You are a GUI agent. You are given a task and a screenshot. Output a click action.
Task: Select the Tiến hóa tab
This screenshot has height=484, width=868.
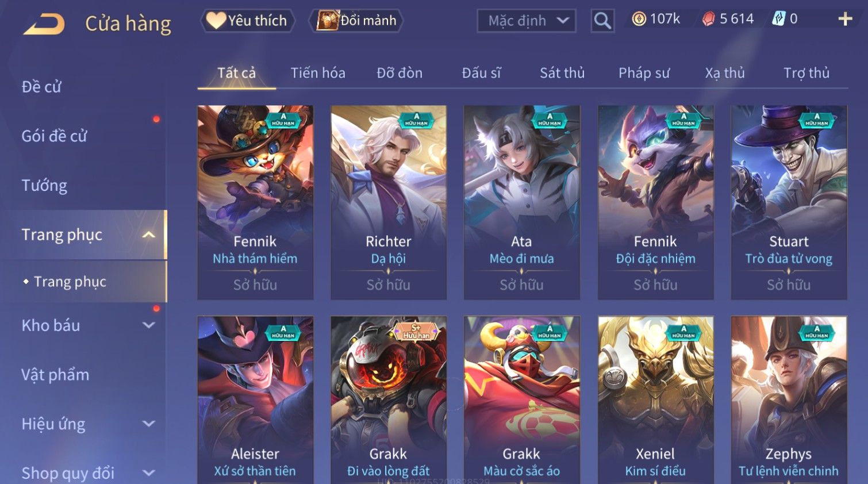(x=318, y=73)
